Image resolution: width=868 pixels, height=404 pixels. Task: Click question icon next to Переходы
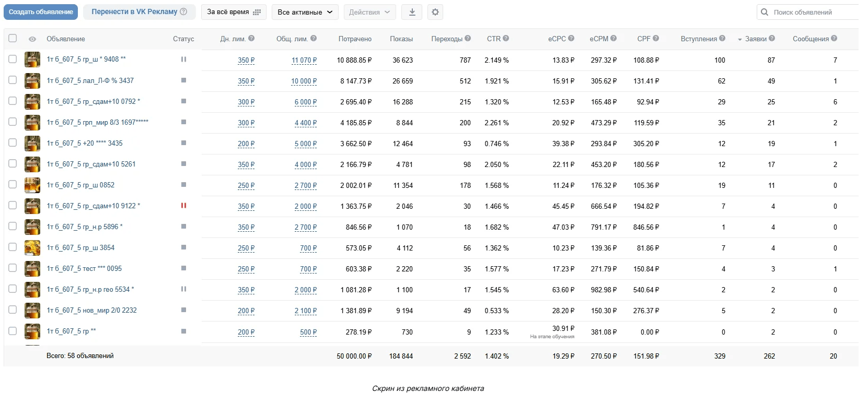click(x=468, y=38)
